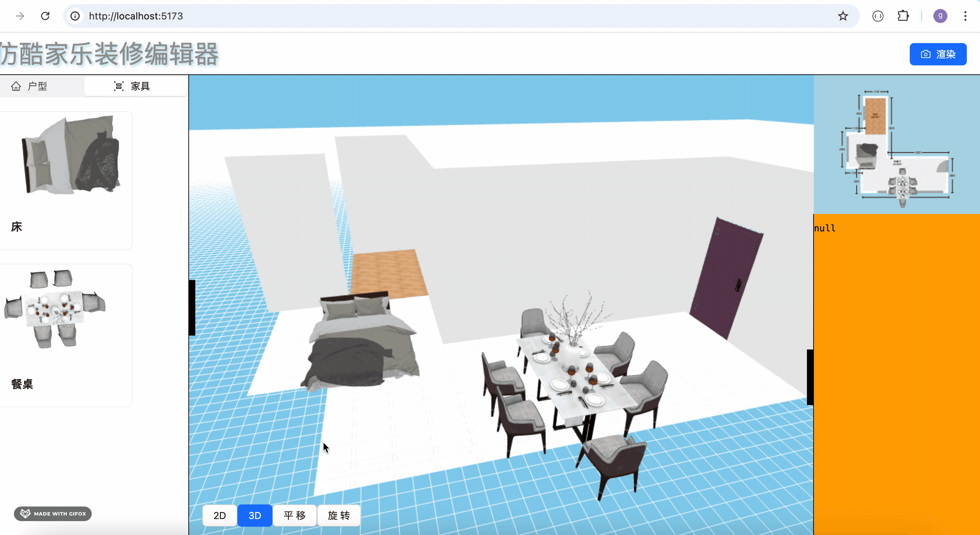This screenshot has width=980, height=535.
Task: Activate the 平移 translate mode
Action: (x=294, y=515)
